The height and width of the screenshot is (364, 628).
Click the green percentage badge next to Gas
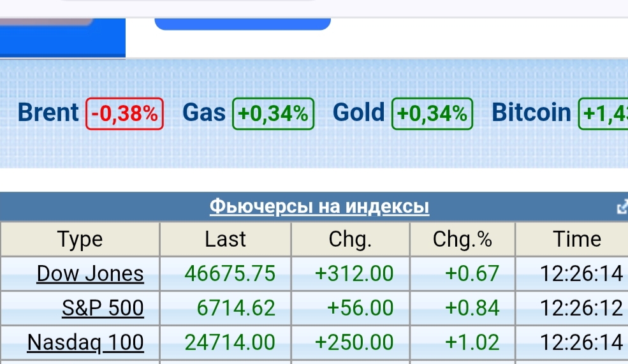pyautogui.click(x=274, y=113)
